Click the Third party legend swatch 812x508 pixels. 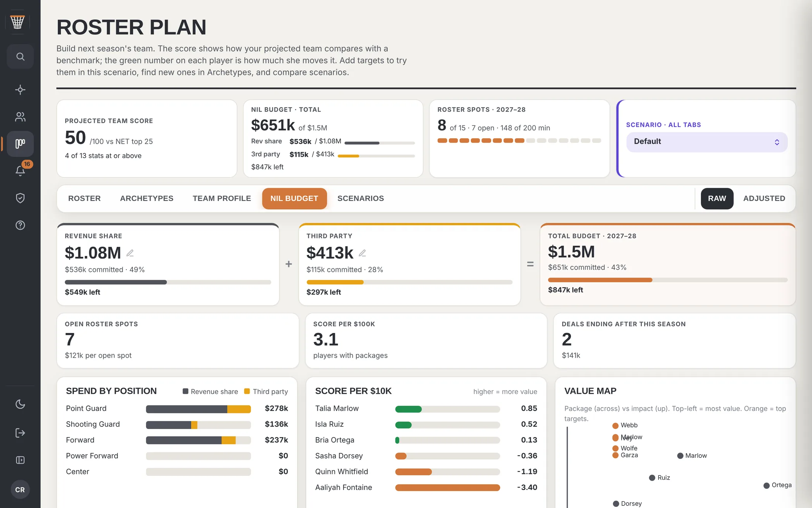pyautogui.click(x=247, y=391)
